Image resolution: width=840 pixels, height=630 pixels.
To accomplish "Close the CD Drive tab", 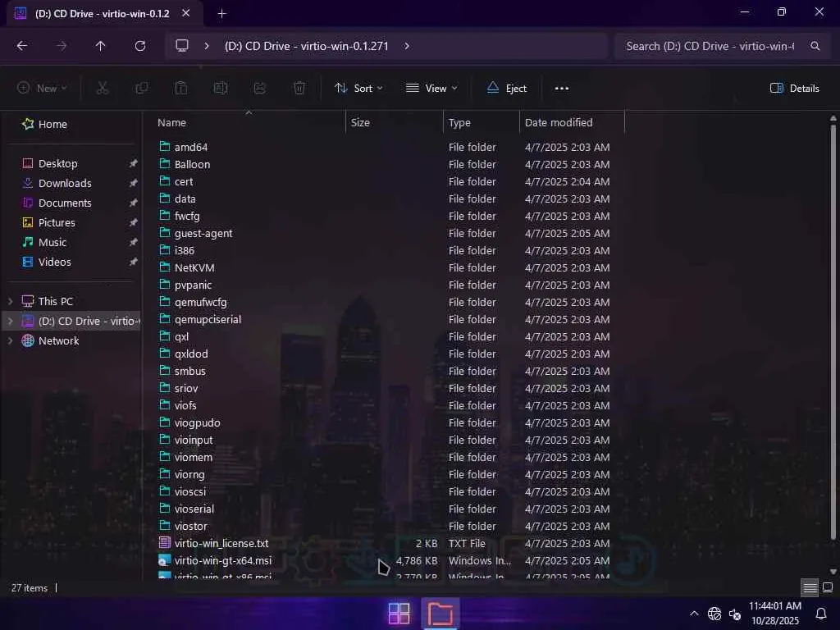I will (x=186, y=13).
